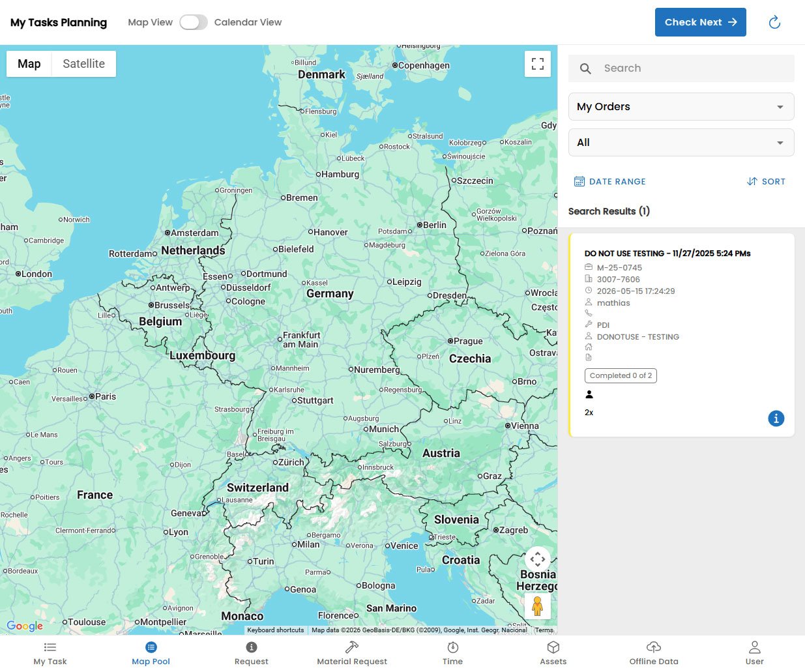805x672 pixels.
Task: Click the Check Next button
Action: (701, 22)
